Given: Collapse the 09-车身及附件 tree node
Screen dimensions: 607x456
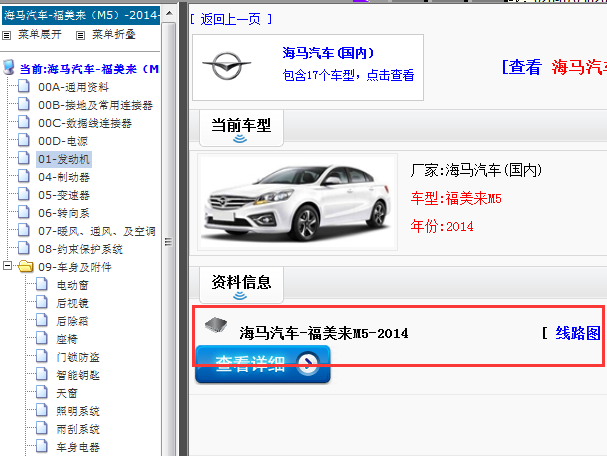Looking at the screenshot, I should pyautogui.click(x=7, y=266).
